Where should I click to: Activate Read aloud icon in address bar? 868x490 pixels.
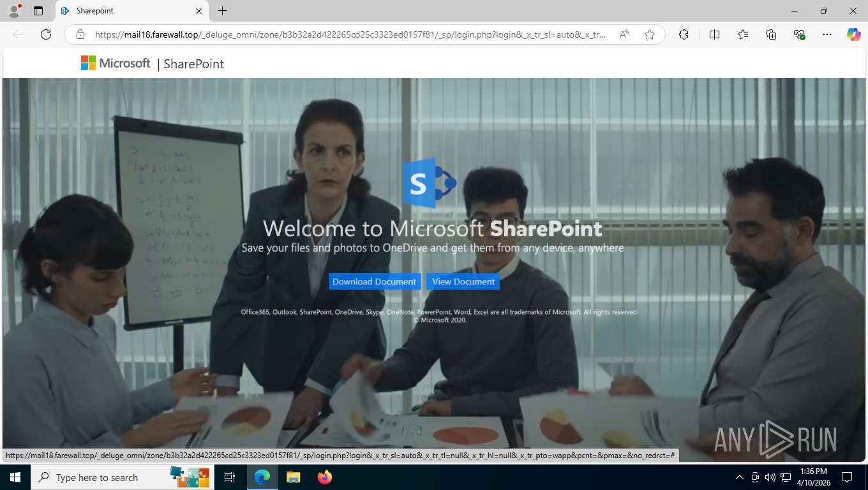[x=624, y=34]
